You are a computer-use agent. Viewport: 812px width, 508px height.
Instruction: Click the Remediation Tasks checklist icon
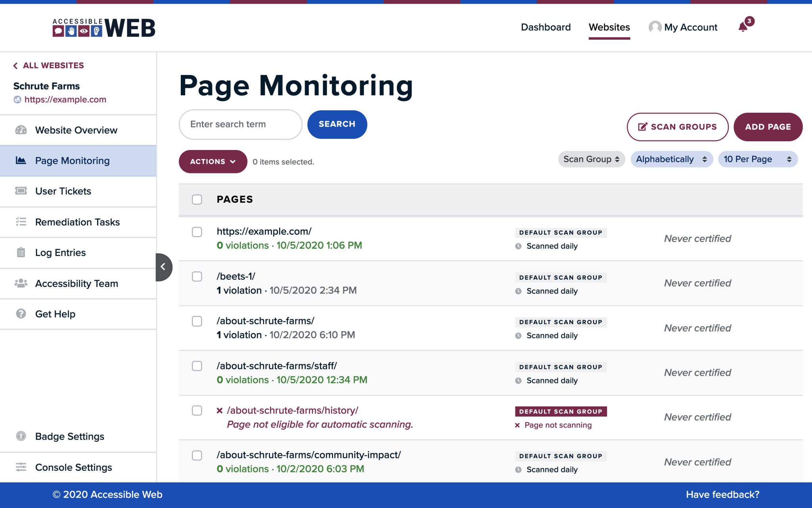click(x=21, y=222)
